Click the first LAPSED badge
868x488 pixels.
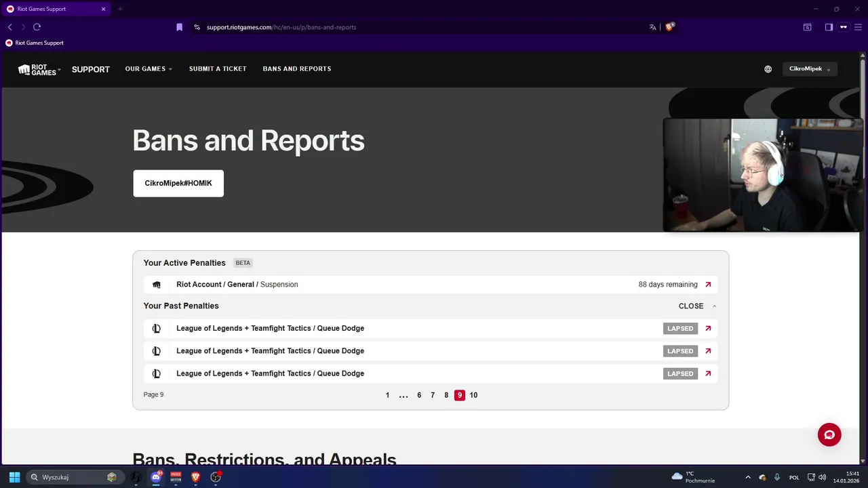pyautogui.click(x=680, y=328)
